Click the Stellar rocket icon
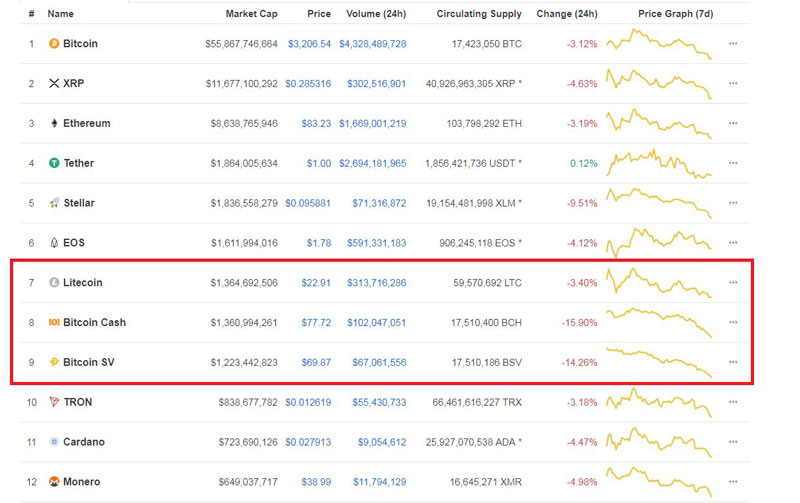800x503 pixels. (54, 203)
